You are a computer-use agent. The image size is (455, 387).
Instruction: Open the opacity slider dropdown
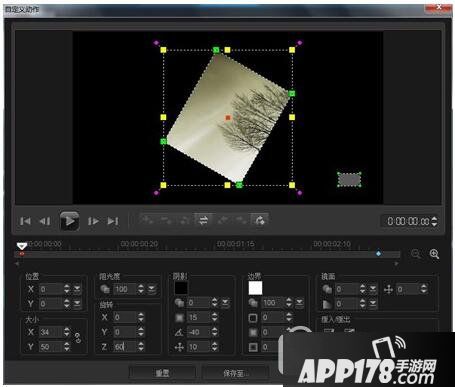[152, 289]
